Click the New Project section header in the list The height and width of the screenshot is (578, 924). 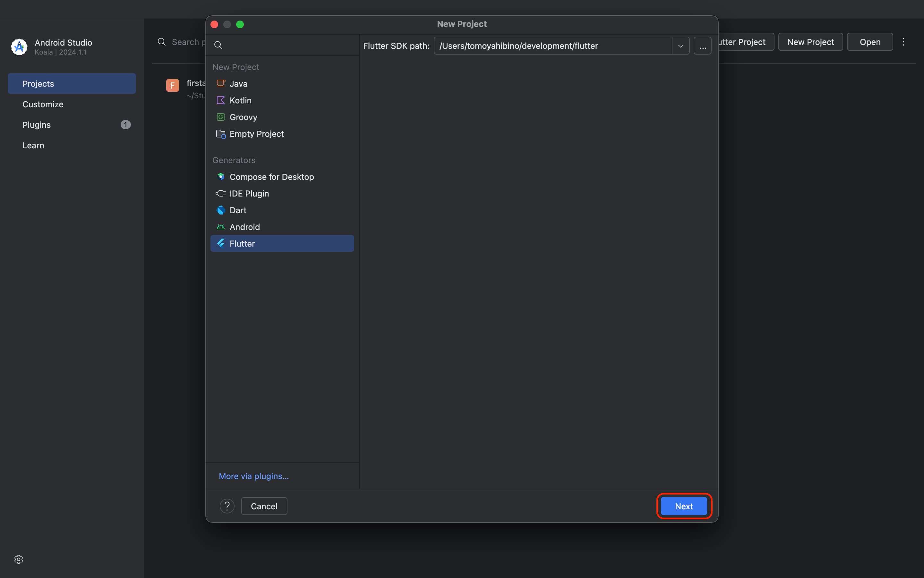click(236, 67)
